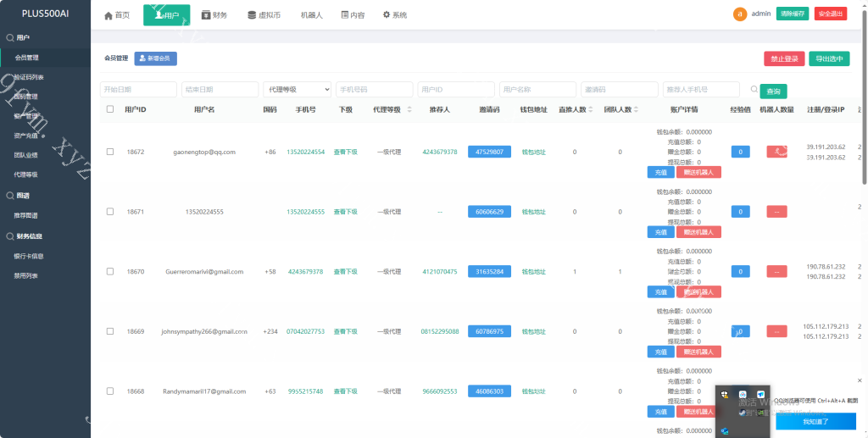Open the 首页 home tab
The width and height of the screenshot is (868, 438).
pos(117,15)
